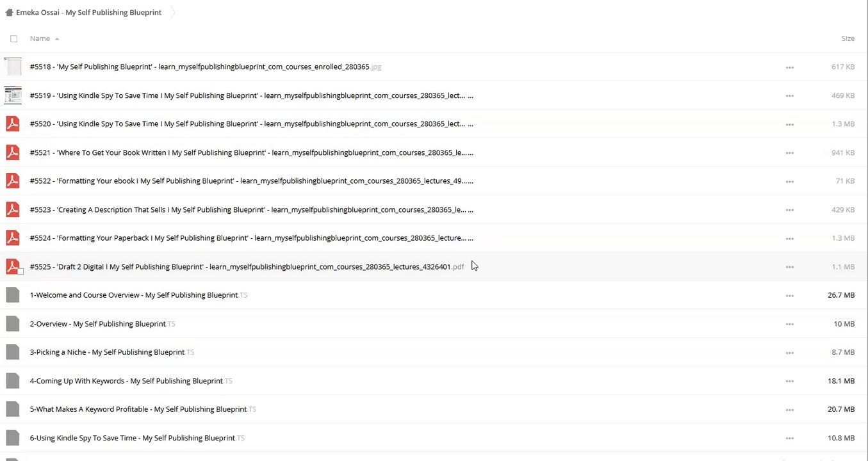The height and width of the screenshot is (461, 868).
Task: Click the home icon in the breadcrumb
Action: pyautogui.click(x=9, y=12)
